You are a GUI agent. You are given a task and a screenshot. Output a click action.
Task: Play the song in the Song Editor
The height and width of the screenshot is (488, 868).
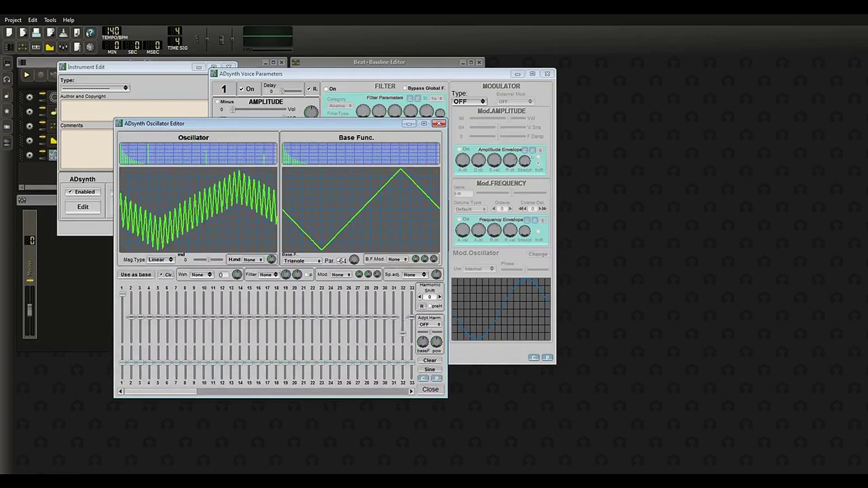coord(27,75)
